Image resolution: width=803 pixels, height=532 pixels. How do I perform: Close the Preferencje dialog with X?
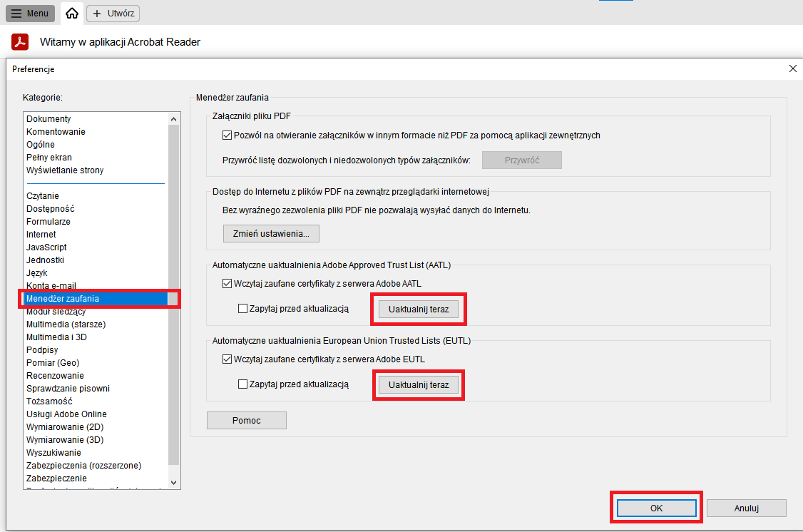[793, 68]
